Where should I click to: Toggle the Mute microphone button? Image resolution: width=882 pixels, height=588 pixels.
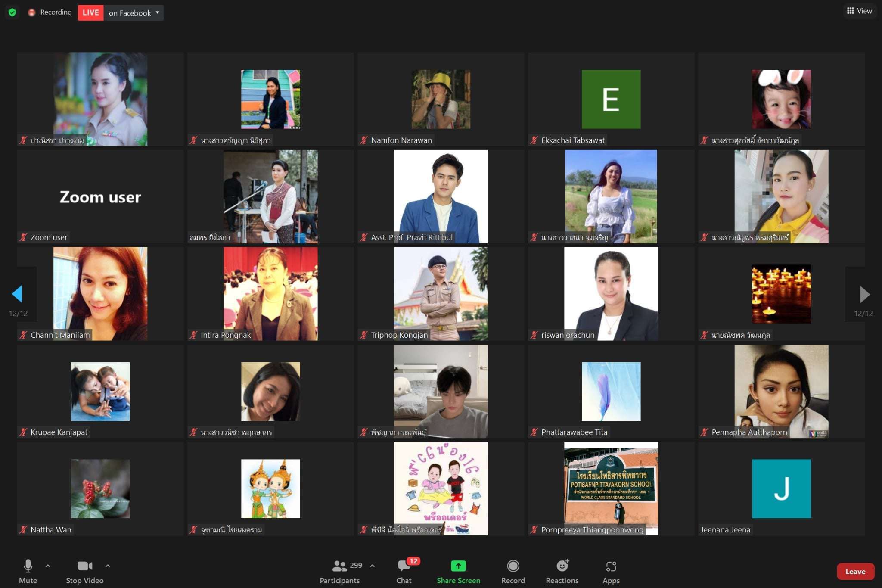pyautogui.click(x=28, y=566)
